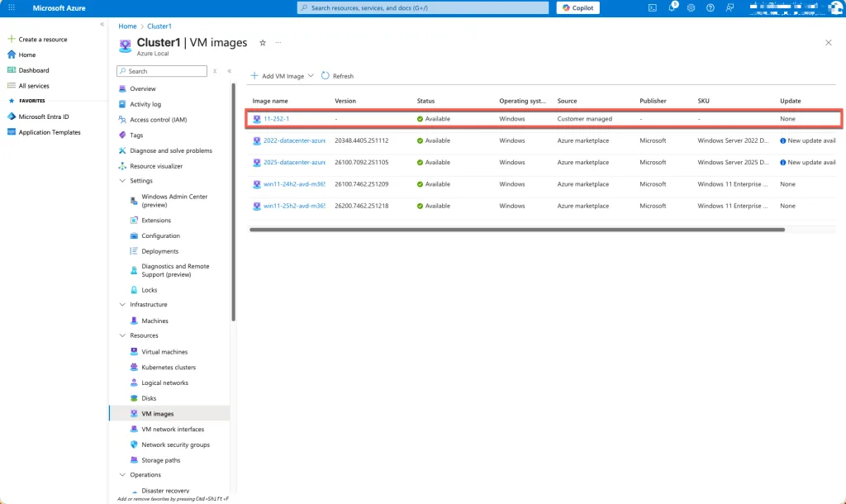Click the Refresh icon in toolbar

pyautogui.click(x=326, y=76)
